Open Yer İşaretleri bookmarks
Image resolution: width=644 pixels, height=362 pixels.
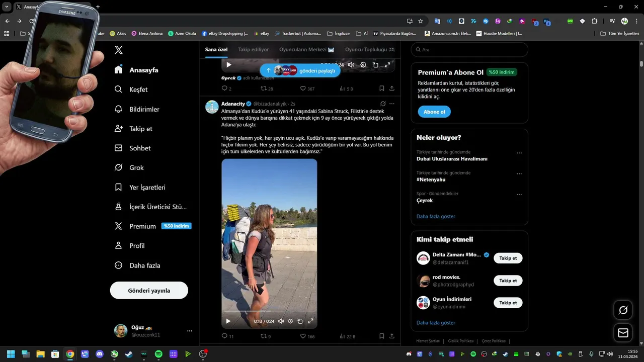[x=140, y=187]
